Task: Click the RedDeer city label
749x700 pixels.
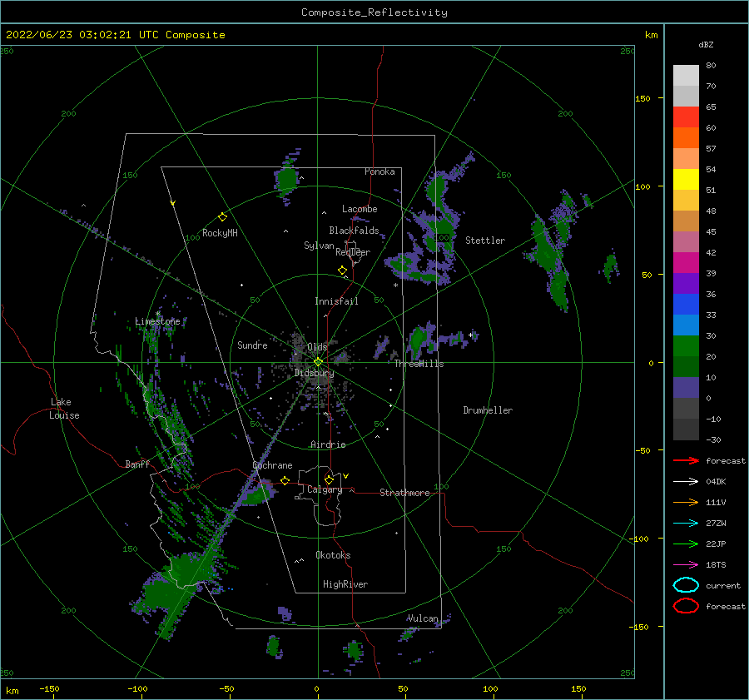Action: click(x=353, y=252)
